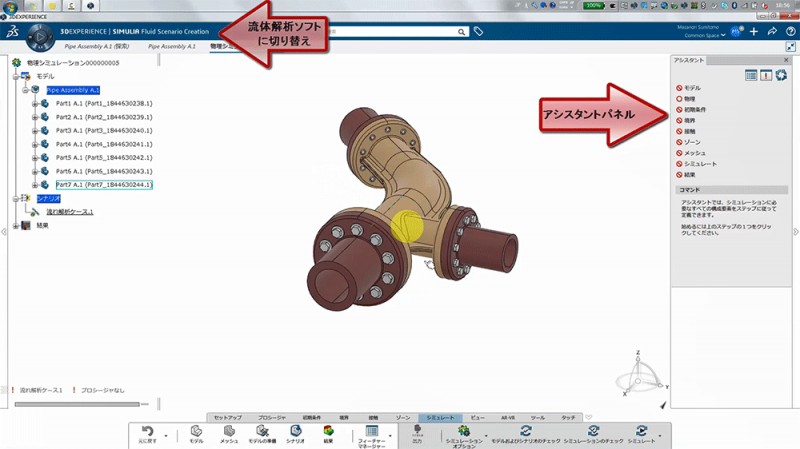Switch to the タッチ tab
Viewport: 800px width, 449px height.
[x=568, y=417]
